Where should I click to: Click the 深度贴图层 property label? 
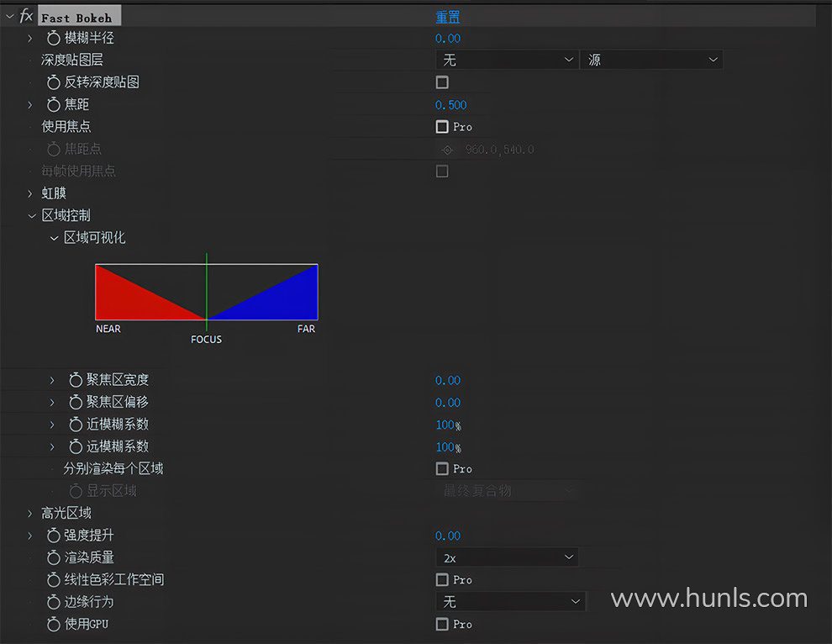point(72,60)
